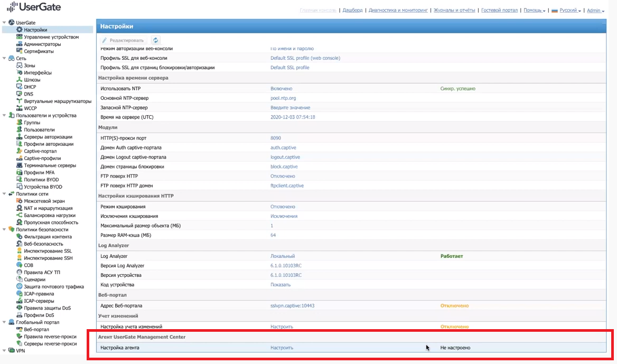Collapse the Сеть tree section
This screenshot has width=617, height=364.
pos(4,58)
